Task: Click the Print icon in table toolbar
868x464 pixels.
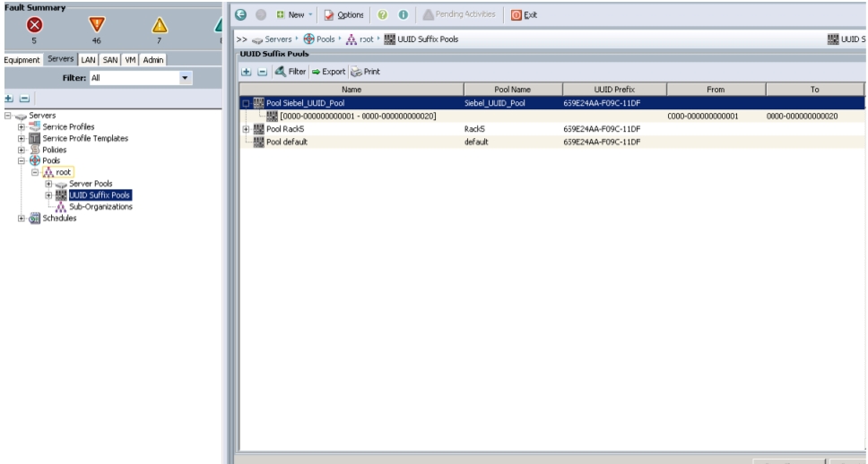Action: pos(357,72)
